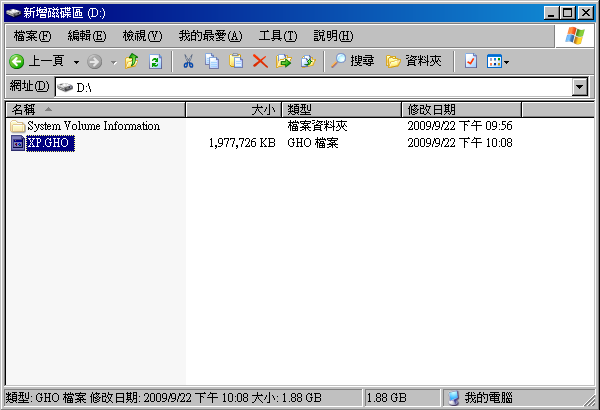The width and height of the screenshot is (600, 410).
Task: Click the 下午 09:56 date cell
Action: 460,126
